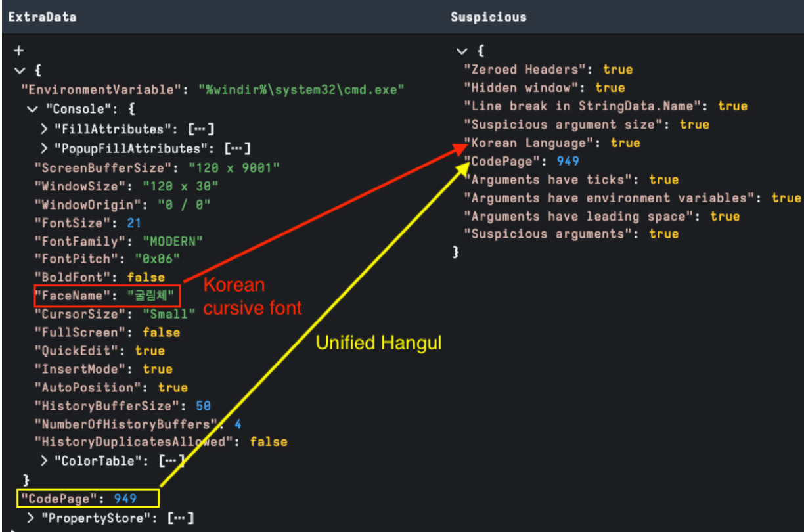Click the ellipsis placeholder beside FillAttributes
This screenshot has width=804, height=532.
[x=200, y=129]
